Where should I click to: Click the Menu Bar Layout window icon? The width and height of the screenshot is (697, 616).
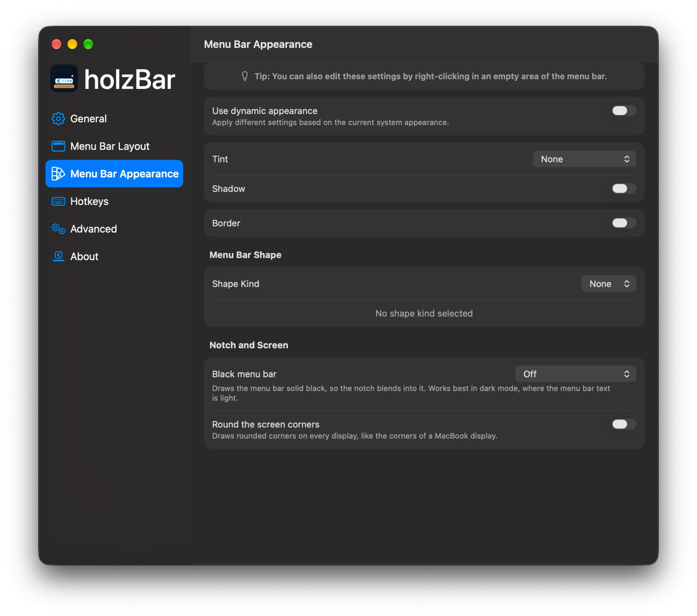(58, 146)
